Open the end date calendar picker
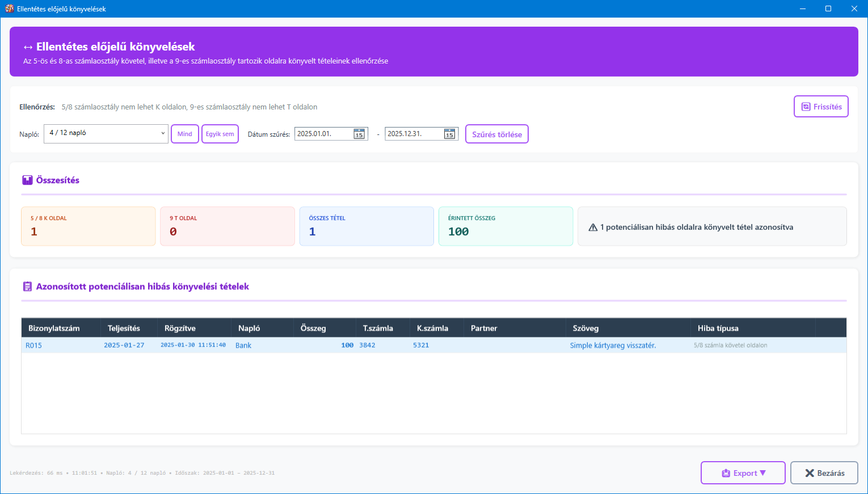 tap(449, 134)
